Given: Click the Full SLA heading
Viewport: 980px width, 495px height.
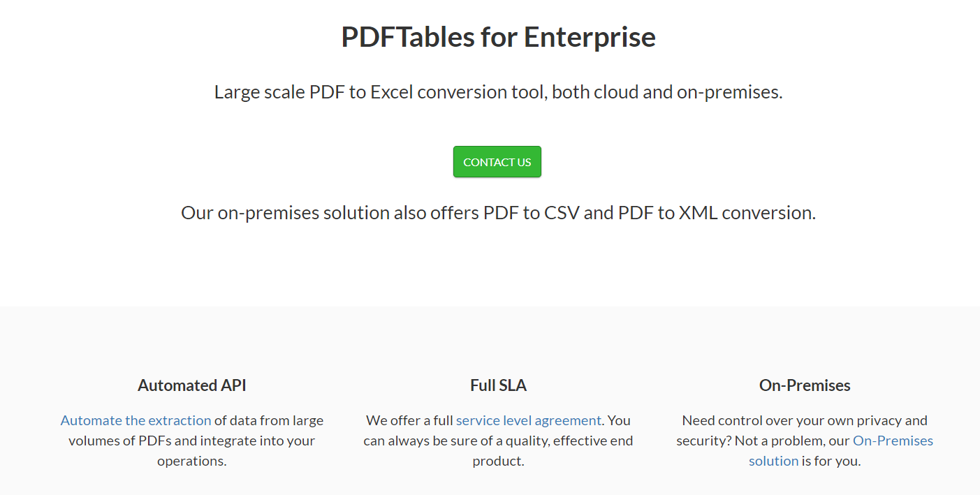Looking at the screenshot, I should pos(498,385).
